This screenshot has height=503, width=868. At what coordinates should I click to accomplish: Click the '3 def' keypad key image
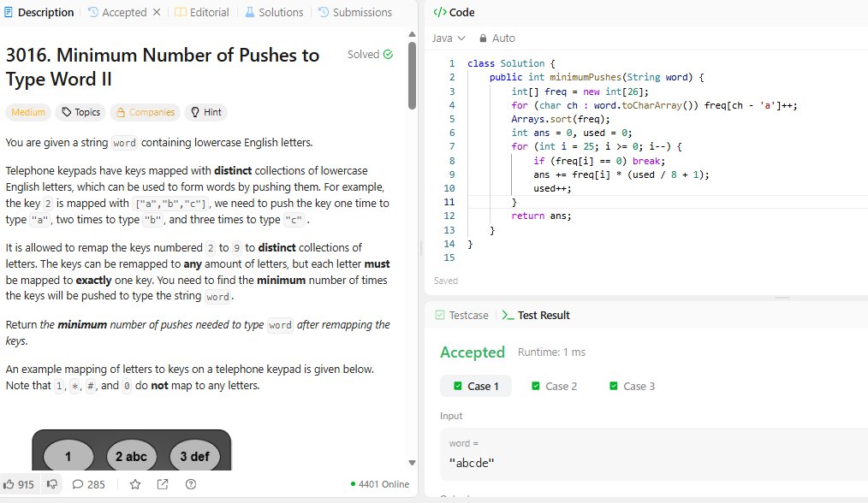coord(195,456)
